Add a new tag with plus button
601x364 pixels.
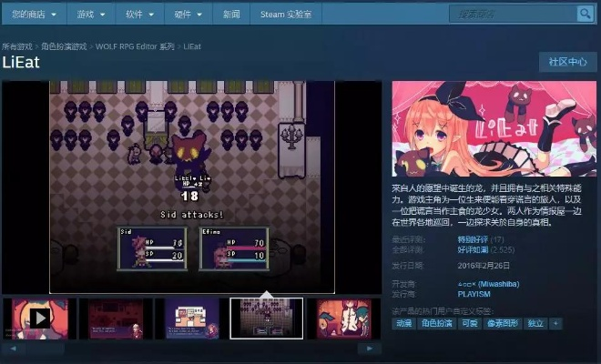pyautogui.click(x=555, y=324)
